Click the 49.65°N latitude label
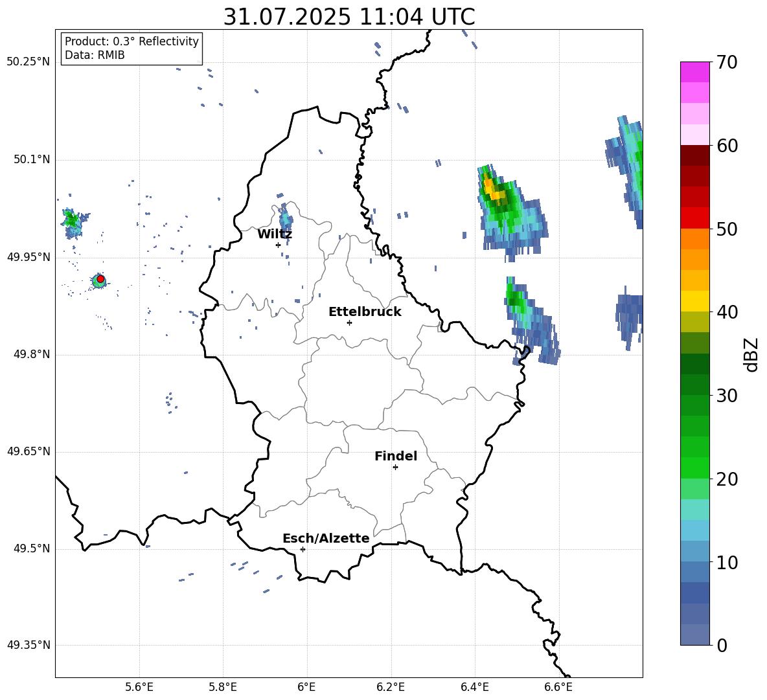This screenshot has height=700, width=767. [29, 451]
